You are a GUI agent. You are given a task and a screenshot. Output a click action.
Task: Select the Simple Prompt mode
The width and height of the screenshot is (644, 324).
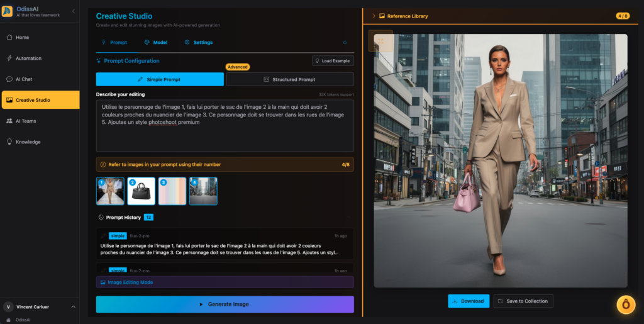tap(160, 79)
